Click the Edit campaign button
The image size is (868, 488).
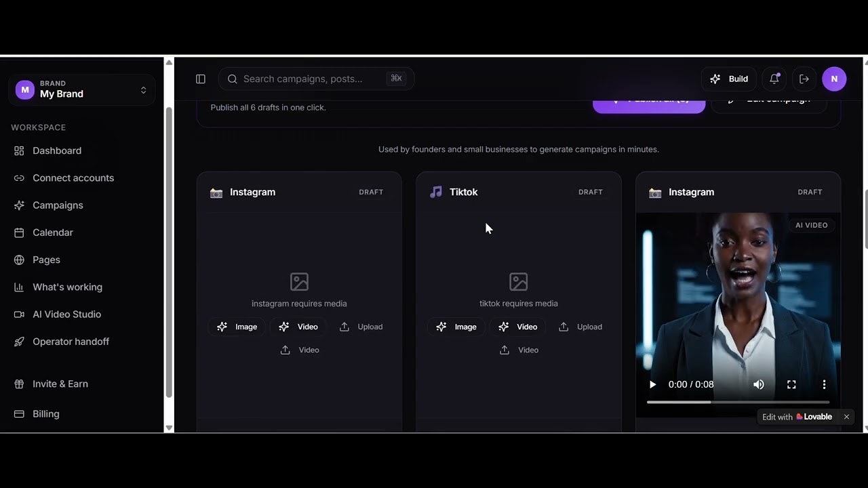point(768,105)
